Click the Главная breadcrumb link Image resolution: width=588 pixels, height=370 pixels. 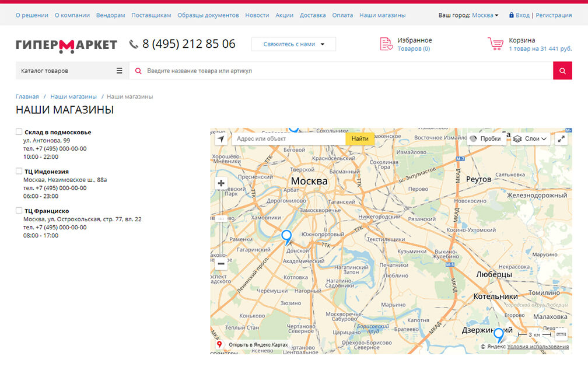[27, 96]
